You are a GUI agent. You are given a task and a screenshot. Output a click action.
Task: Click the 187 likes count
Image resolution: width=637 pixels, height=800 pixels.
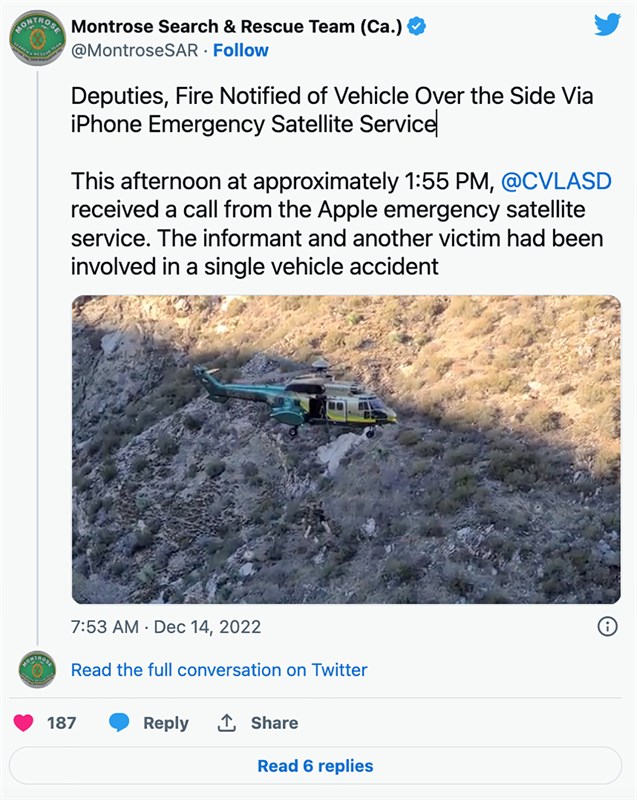62,723
